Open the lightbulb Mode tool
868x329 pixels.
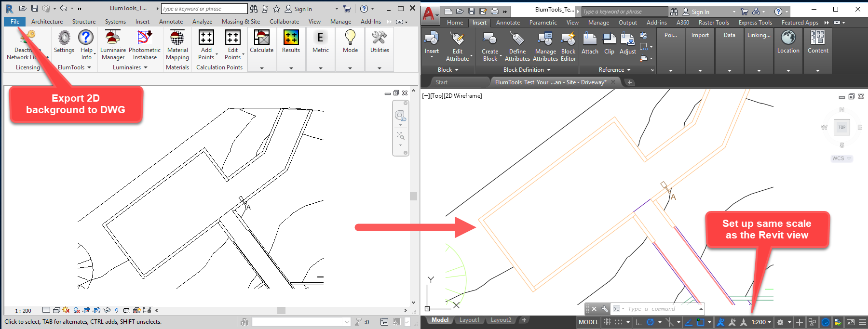(350, 42)
